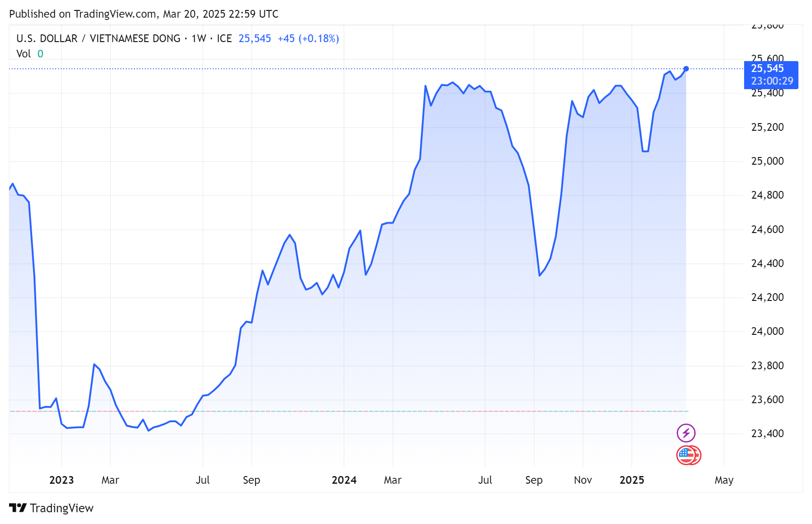Click the published date header text
The width and height of the screenshot is (812, 524).
[143, 14]
